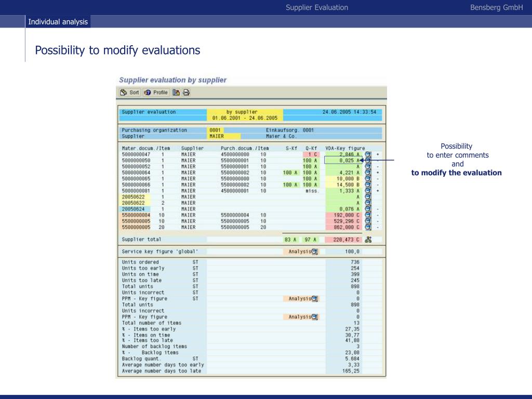Select the blue highlighted document 20050624
Viewport: 532px width, 399px height.
pyautogui.click(x=134, y=209)
